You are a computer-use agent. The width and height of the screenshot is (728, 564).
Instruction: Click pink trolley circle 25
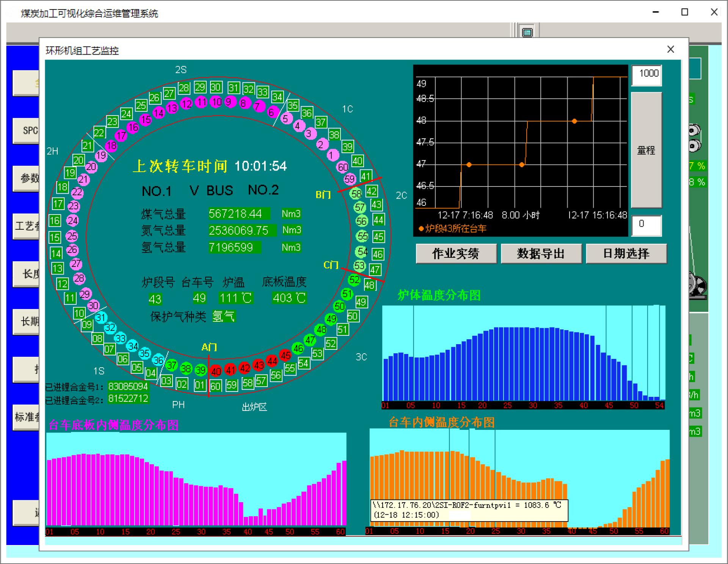72,236
